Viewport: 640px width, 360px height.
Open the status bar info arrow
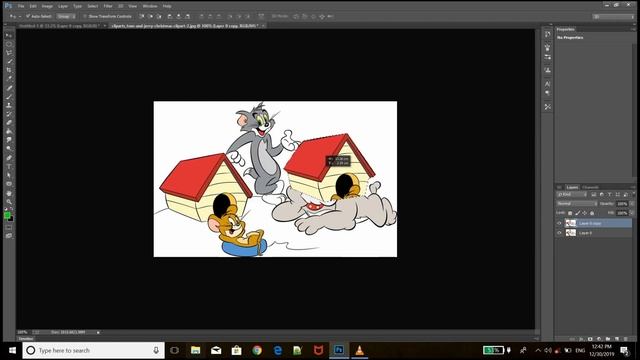click(x=98, y=333)
